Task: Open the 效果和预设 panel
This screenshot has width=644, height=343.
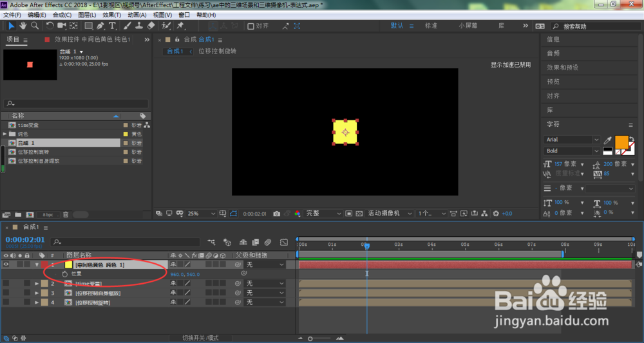Action: (563, 68)
